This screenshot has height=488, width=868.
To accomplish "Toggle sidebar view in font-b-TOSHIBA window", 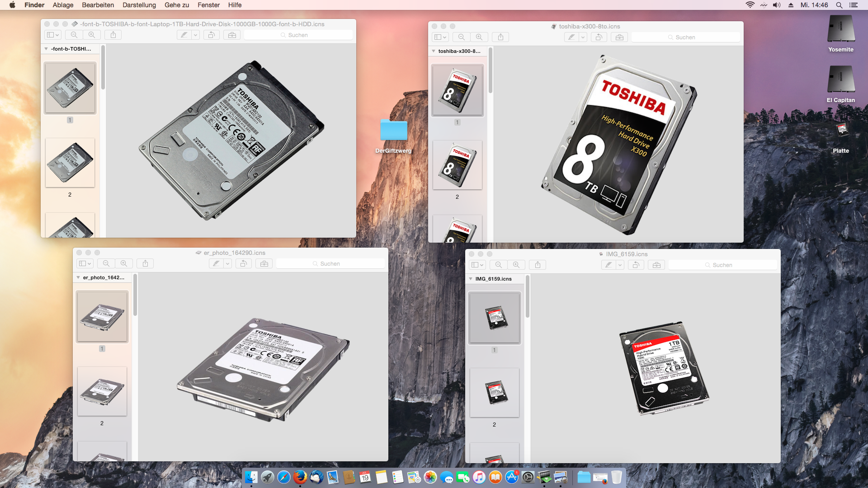I will click(53, 35).
